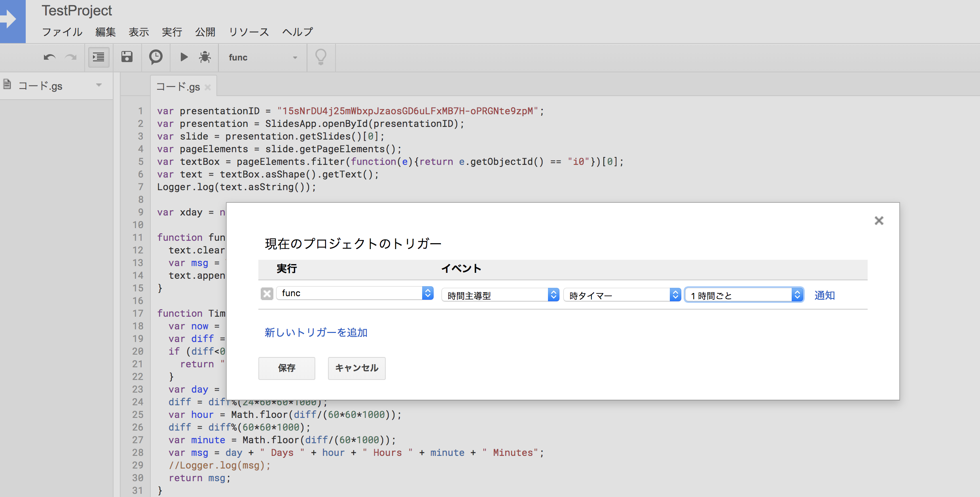Open the 時間主導型 event type dropdown
The width and height of the screenshot is (980, 497).
click(500, 295)
